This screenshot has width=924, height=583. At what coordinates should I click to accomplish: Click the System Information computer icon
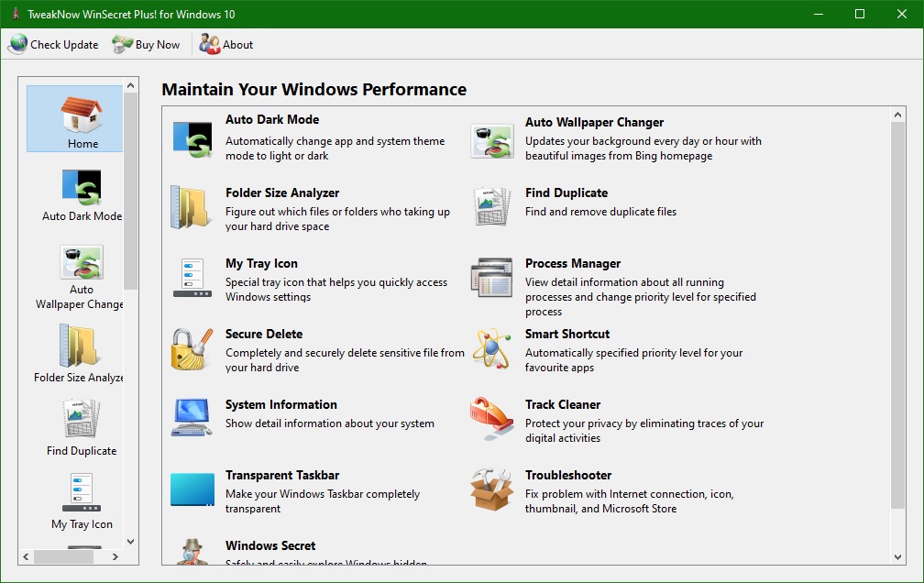pos(192,419)
